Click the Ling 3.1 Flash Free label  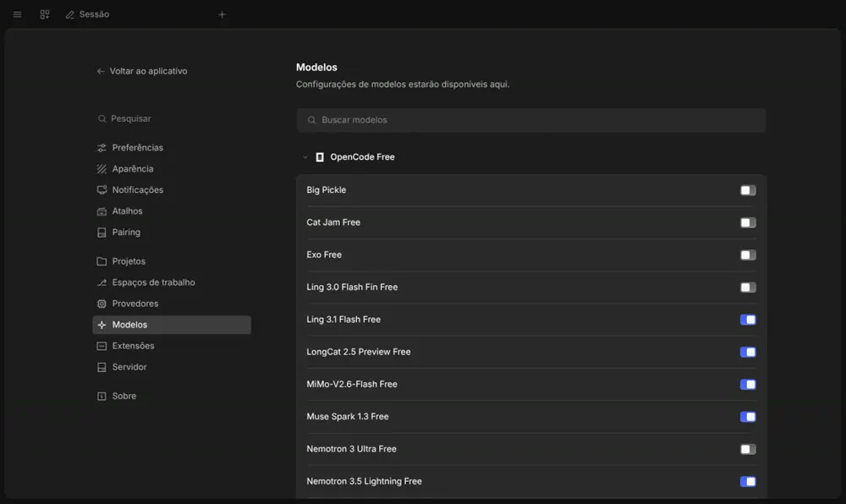[x=343, y=320]
